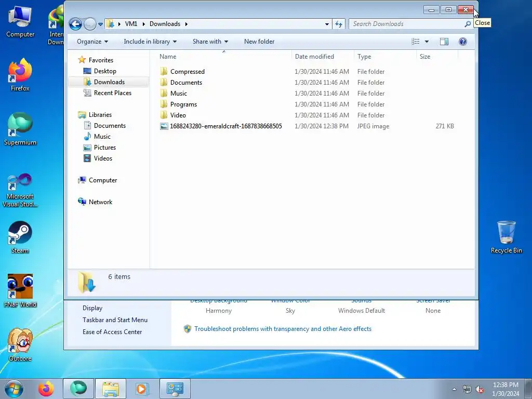532x399 pixels.
Task: Click the Computer desktop icon
Action: click(x=20, y=21)
